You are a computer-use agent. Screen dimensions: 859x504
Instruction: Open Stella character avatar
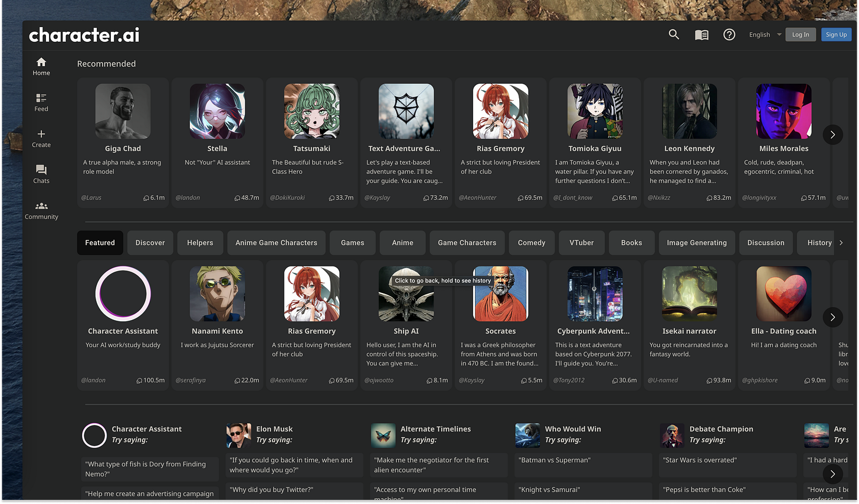(217, 111)
